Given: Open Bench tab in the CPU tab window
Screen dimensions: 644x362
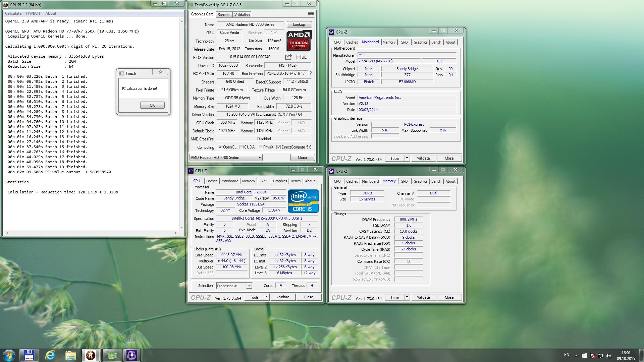Looking at the screenshot, I should coord(296,181).
